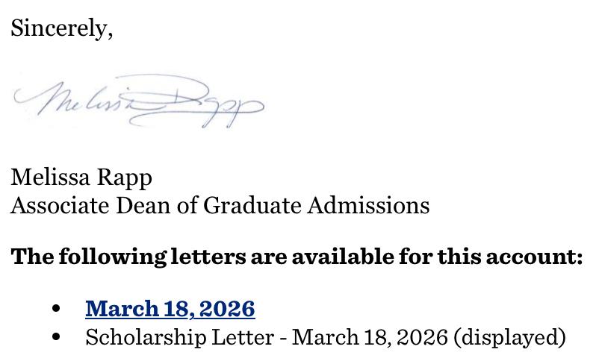Click the word "(displayed)" in the list
Image resolution: width=602 pixels, height=364 pixels.
(509, 337)
